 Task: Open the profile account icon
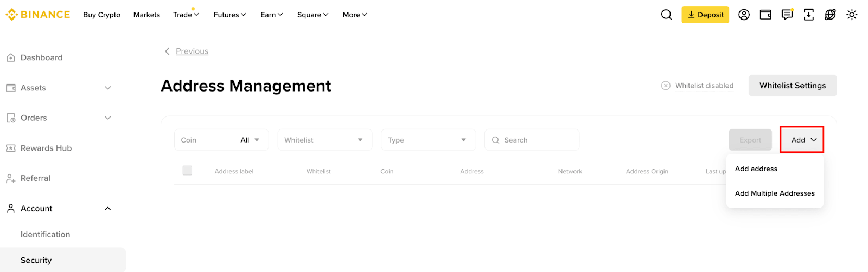744,15
